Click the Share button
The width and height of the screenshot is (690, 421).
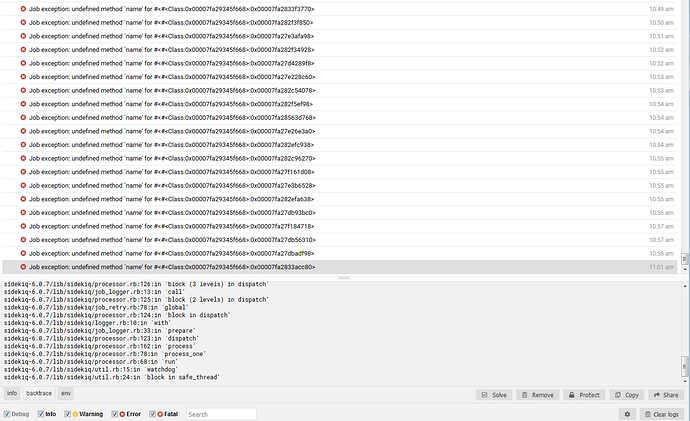pyautogui.click(x=666, y=395)
